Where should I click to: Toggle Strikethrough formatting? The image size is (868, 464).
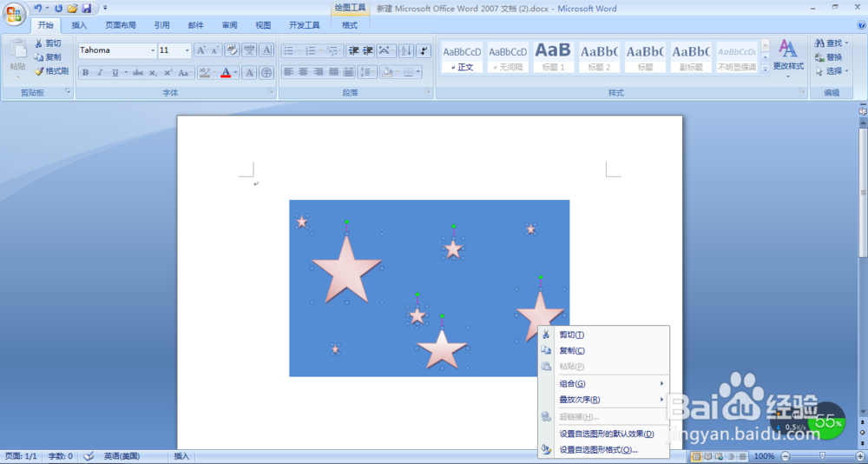click(138, 73)
